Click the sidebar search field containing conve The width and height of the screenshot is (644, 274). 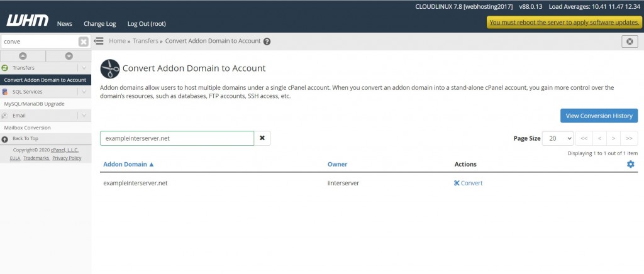click(x=40, y=41)
